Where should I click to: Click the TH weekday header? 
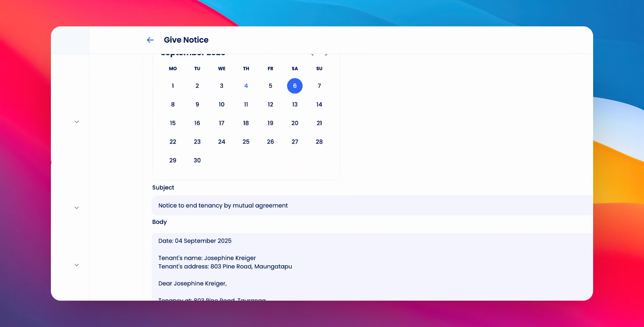tap(246, 69)
